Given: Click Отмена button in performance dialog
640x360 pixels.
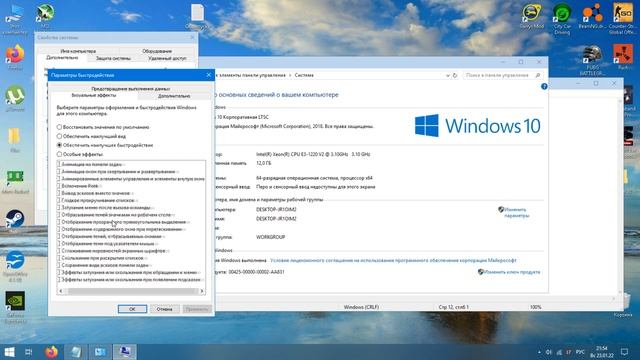Looking at the screenshot, I should click(x=164, y=309).
